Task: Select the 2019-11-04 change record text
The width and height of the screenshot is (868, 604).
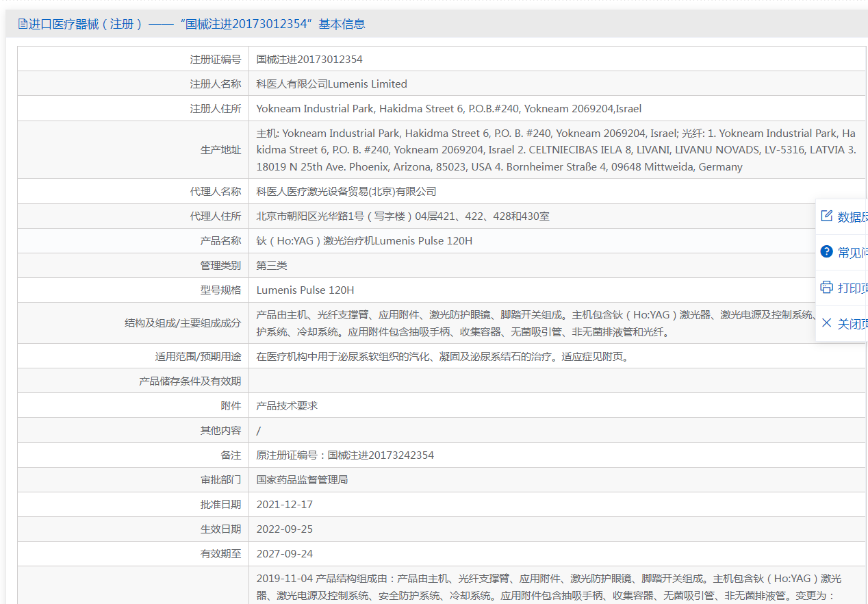Action: click(x=549, y=587)
